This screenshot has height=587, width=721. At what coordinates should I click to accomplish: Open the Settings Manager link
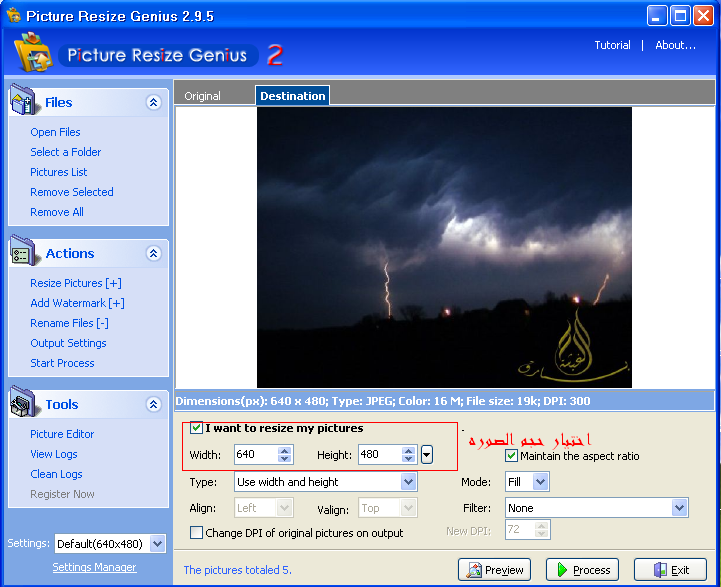(x=94, y=568)
